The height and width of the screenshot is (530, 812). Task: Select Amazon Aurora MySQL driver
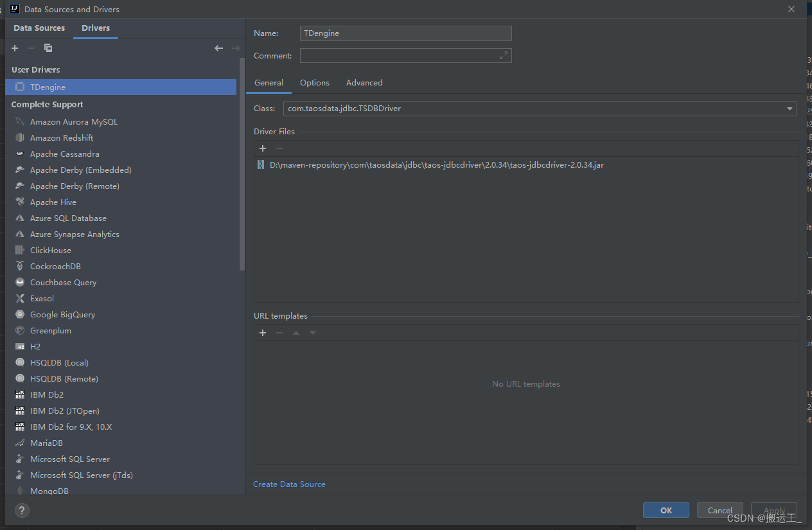coord(121,121)
